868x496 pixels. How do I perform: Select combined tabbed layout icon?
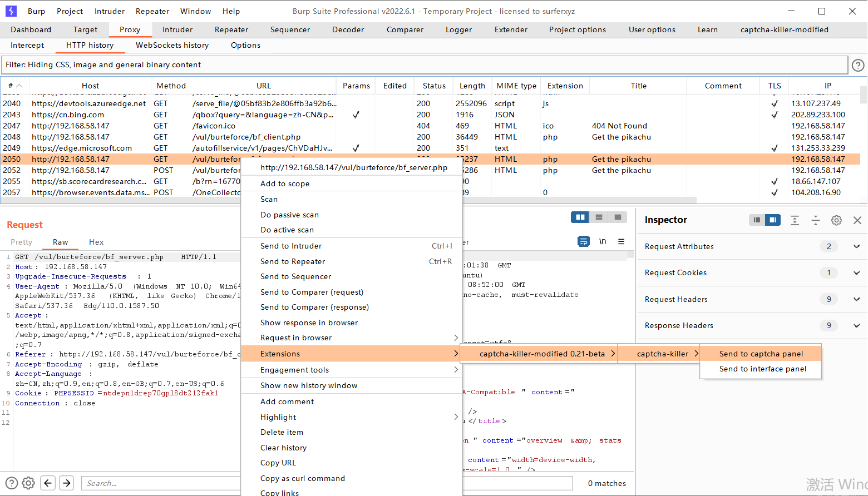tap(618, 217)
